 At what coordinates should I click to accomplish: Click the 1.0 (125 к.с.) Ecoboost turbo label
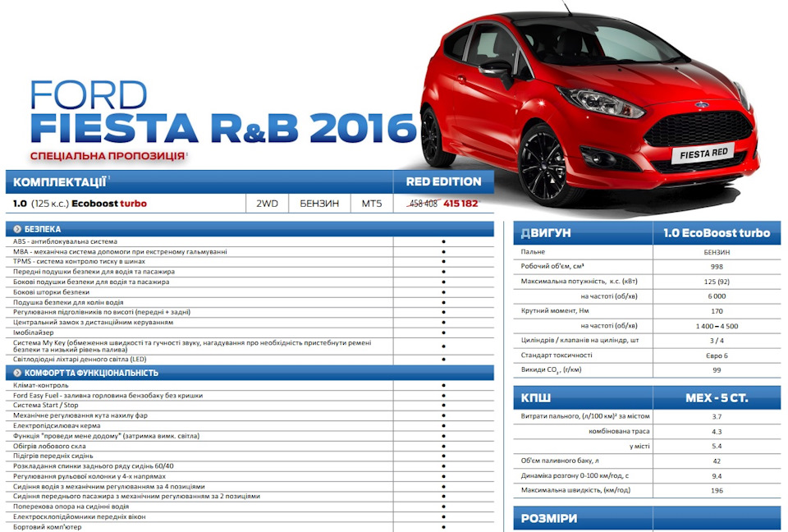80,204
